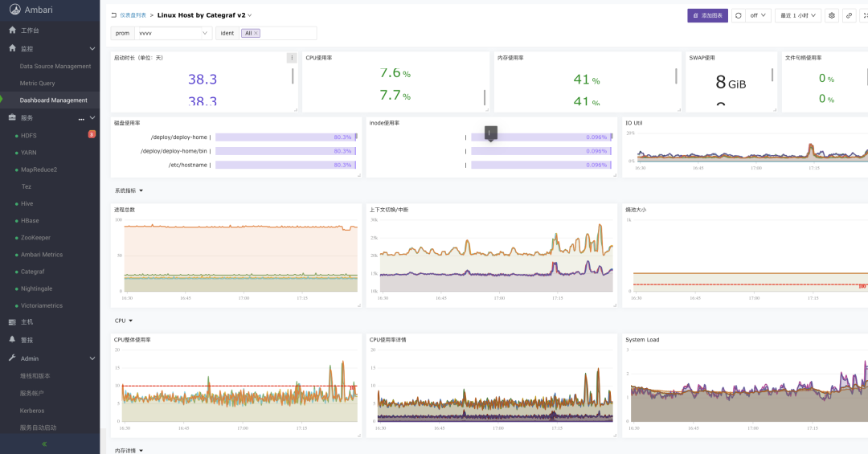Click the /deploy/deploy-home disk usage bar
Screen dimensions: 868x454
pos(285,137)
